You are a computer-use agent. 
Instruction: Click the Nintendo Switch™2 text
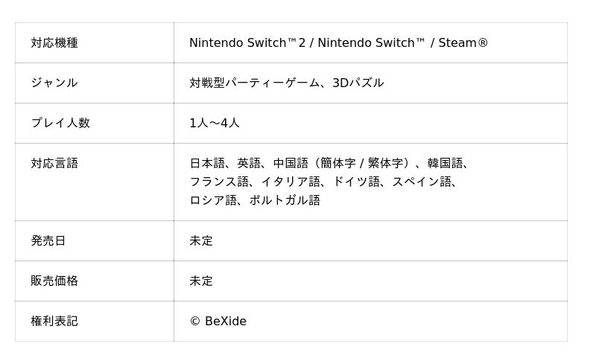(247, 43)
